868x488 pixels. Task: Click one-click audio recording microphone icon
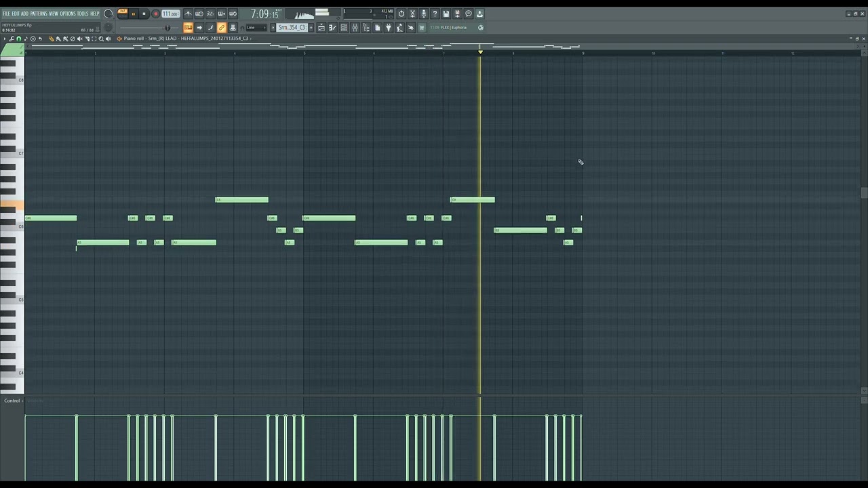pos(424,14)
